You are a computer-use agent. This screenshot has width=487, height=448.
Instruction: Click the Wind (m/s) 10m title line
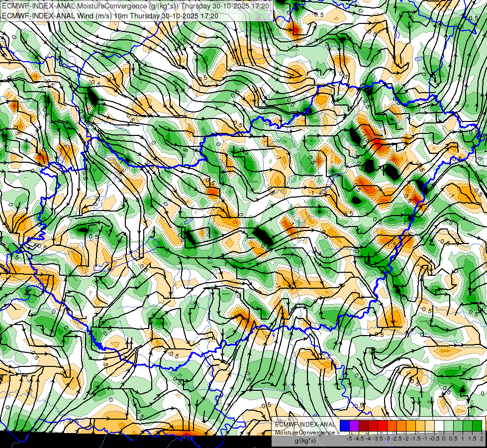pyautogui.click(x=110, y=16)
